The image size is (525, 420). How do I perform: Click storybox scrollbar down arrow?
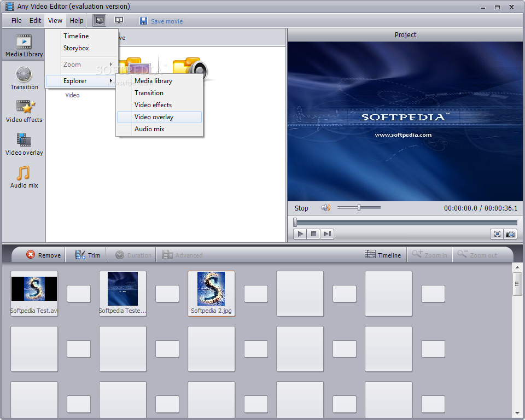517,413
